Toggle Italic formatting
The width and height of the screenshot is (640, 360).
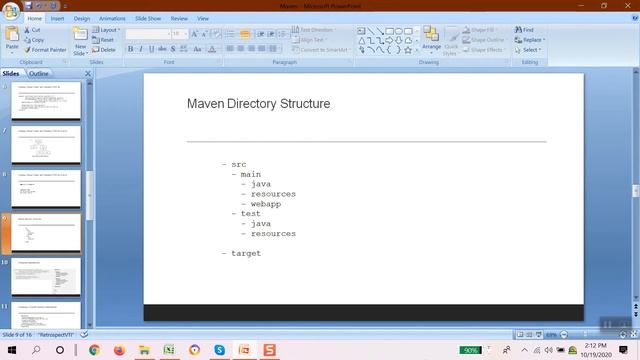tap(141, 49)
